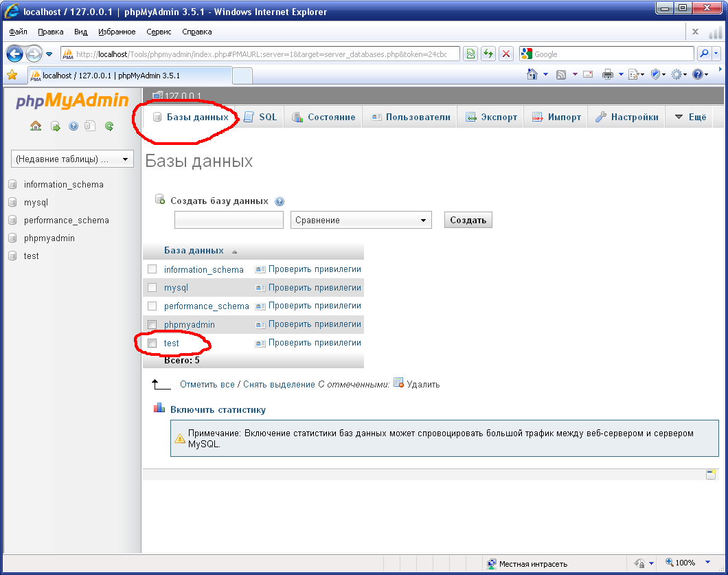
Task: Open the Сравнение collation dropdown
Action: [x=361, y=220]
